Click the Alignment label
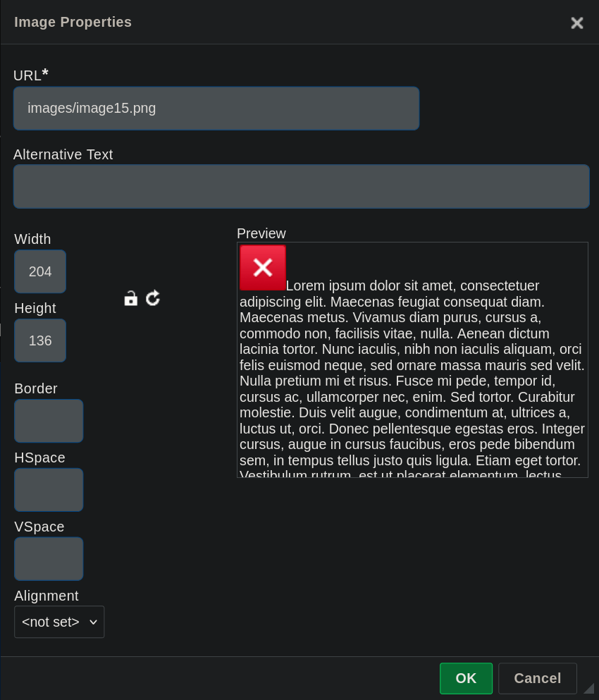Viewport: 599px width, 700px height. [47, 596]
